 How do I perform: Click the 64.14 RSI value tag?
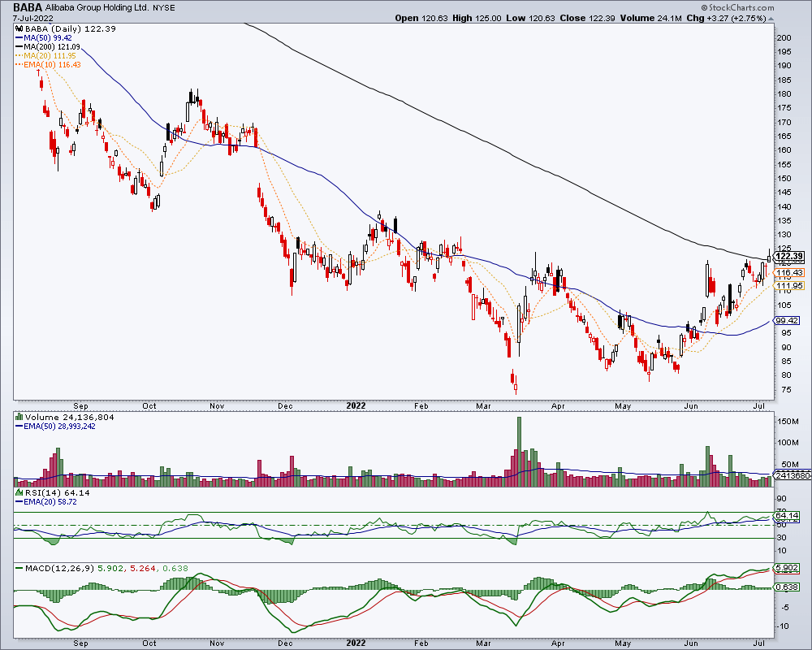(x=788, y=516)
